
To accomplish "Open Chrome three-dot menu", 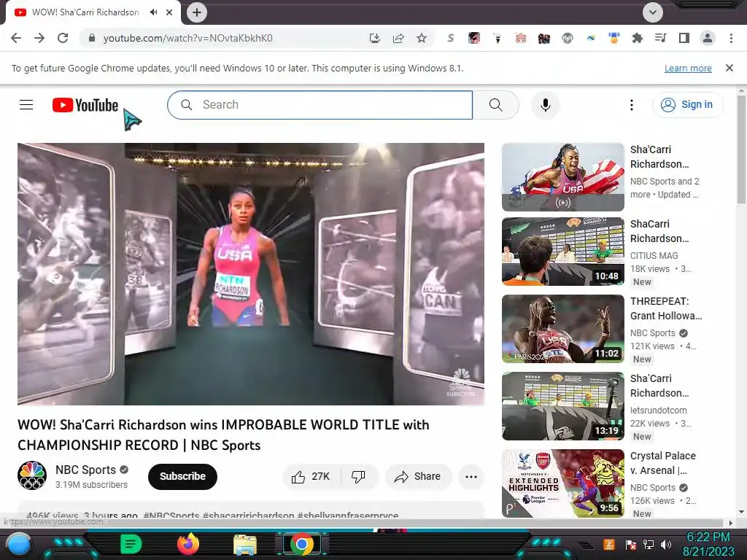I will [x=731, y=38].
